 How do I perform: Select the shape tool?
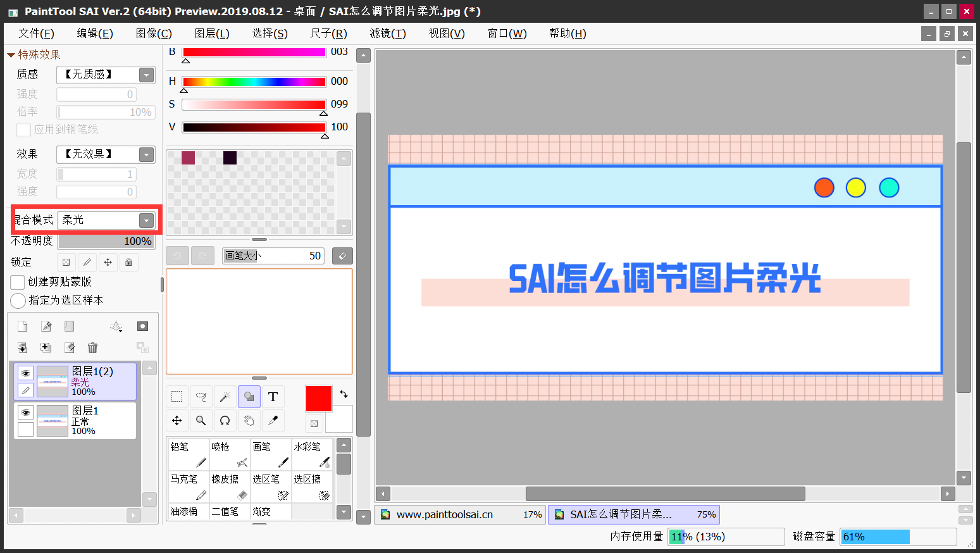pos(249,397)
